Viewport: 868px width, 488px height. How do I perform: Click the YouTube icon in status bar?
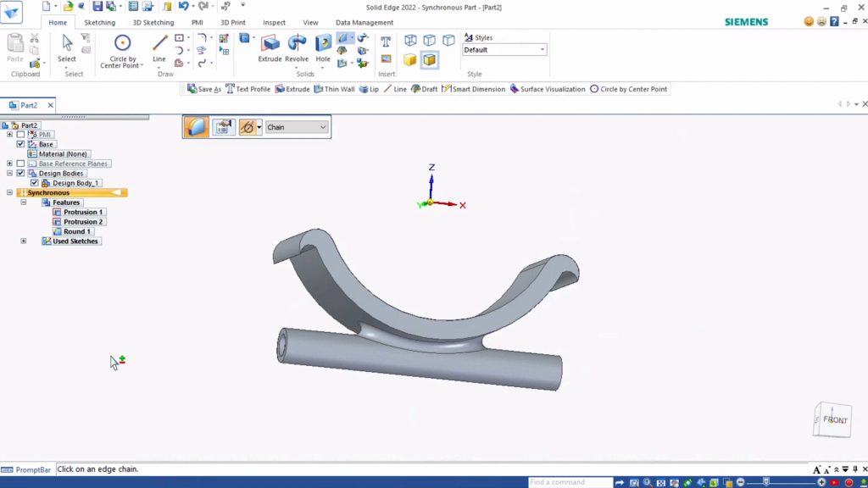click(835, 482)
